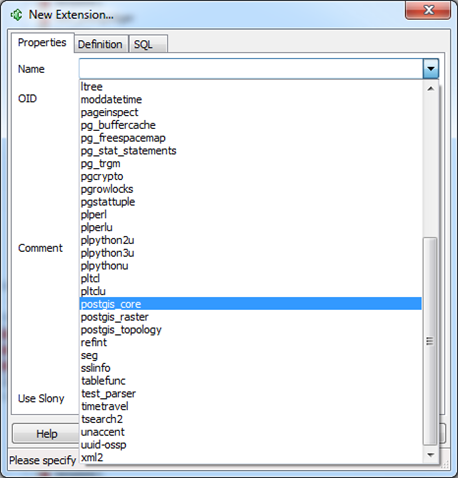
Task: Pick refint from the list
Action: point(251,342)
